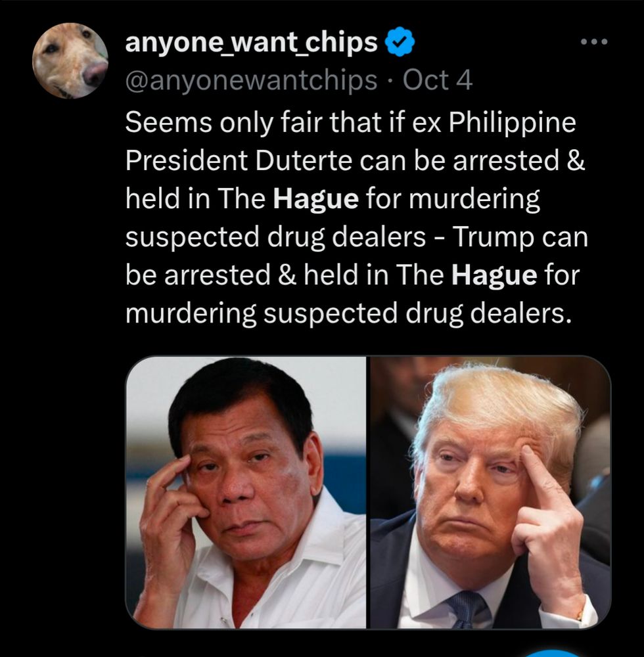Open the three-dot more options menu
This screenshot has width=644, height=657.
click(x=593, y=41)
